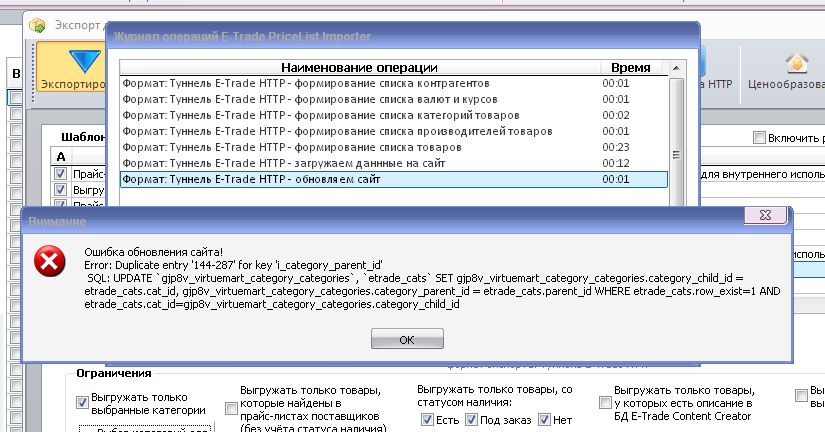Select row 'обновляем сайт' in log
Screen dimensions: 825x432
394,179
